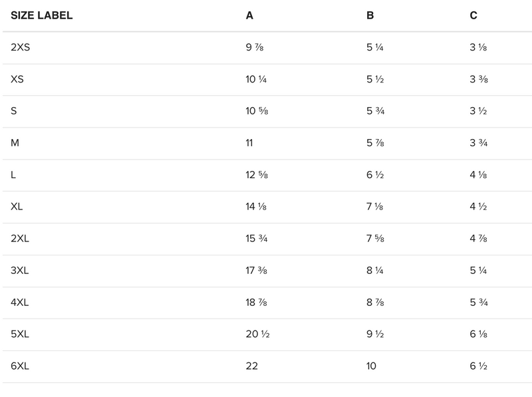Click the M size label
532x397 pixels.
[x=14, y=143]
